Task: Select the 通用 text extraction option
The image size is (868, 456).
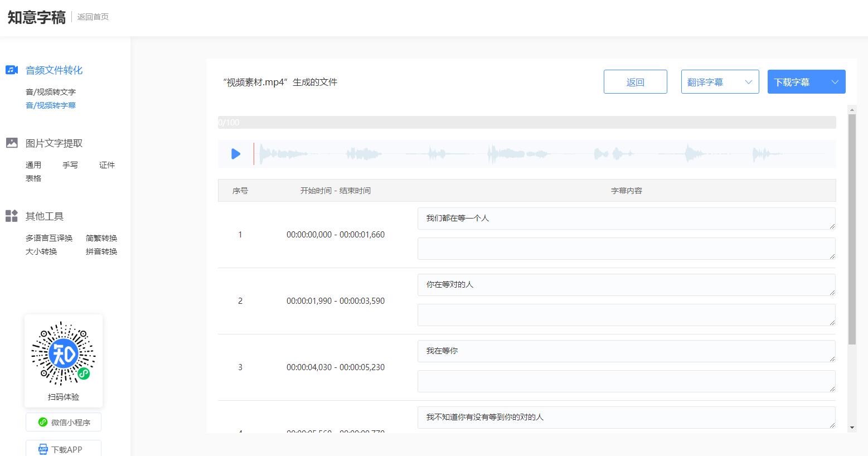Action: click(33, 164)
